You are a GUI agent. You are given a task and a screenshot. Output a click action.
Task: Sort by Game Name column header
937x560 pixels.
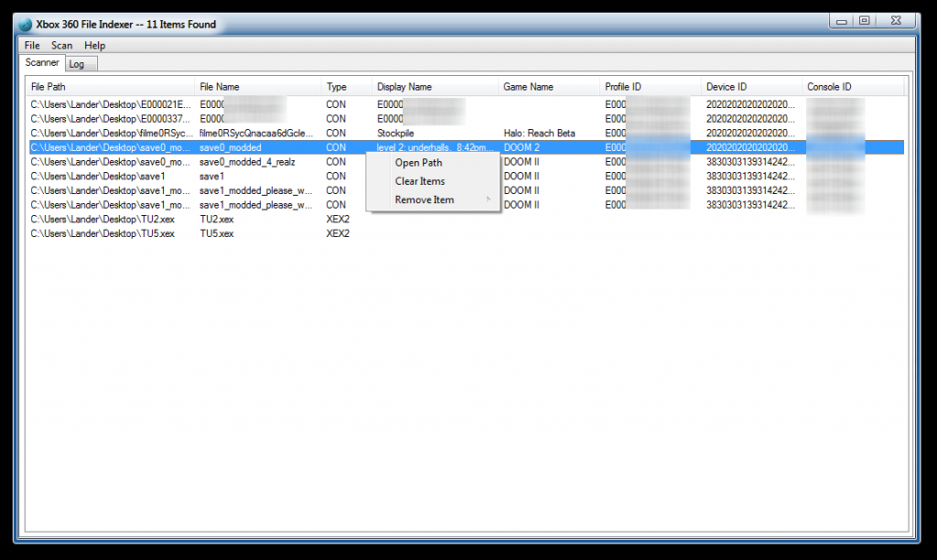coord(549,87)
